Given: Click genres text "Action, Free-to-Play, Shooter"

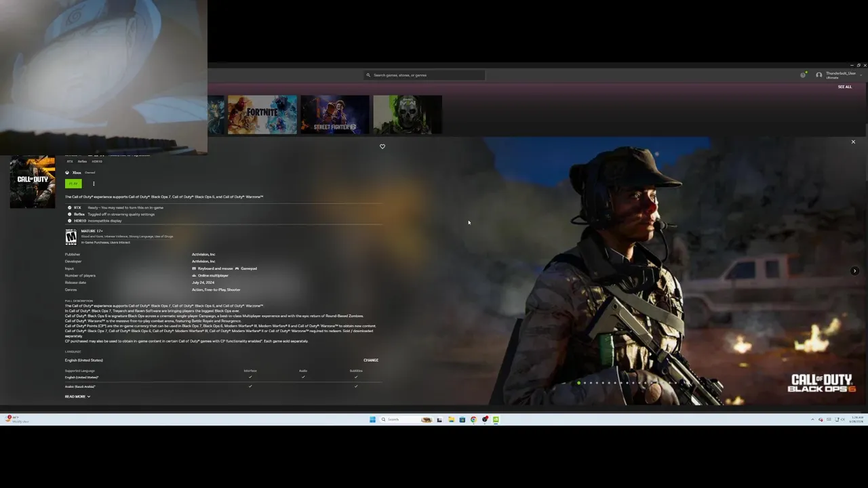Looking at the screenshot, I should click(216, 290).
